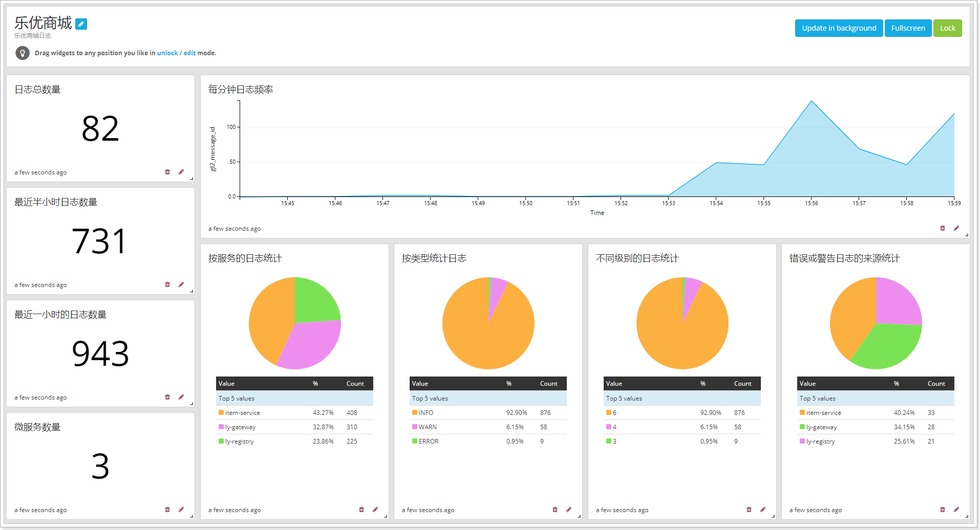Delete the 按类型统计日志 widget
The width and height of the screenshot is (980, 530).
tap(555, 510)
